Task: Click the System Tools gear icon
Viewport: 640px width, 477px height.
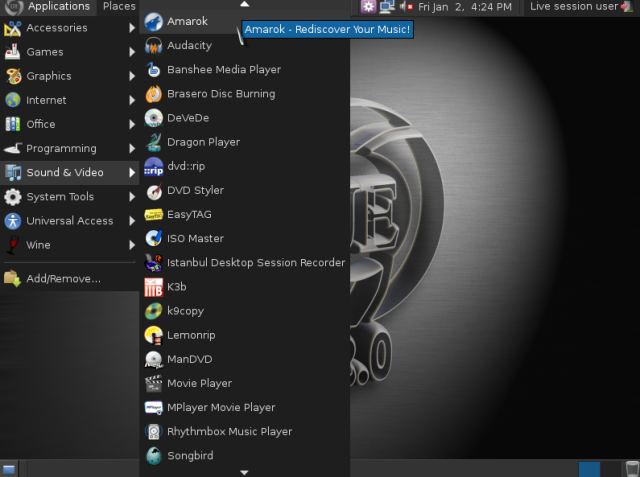Action: [x=13, y=197]
